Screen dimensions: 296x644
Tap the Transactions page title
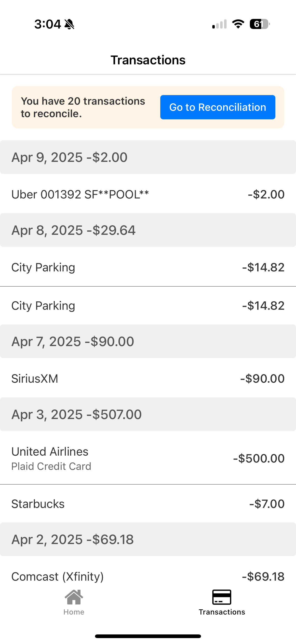point(148,60)
